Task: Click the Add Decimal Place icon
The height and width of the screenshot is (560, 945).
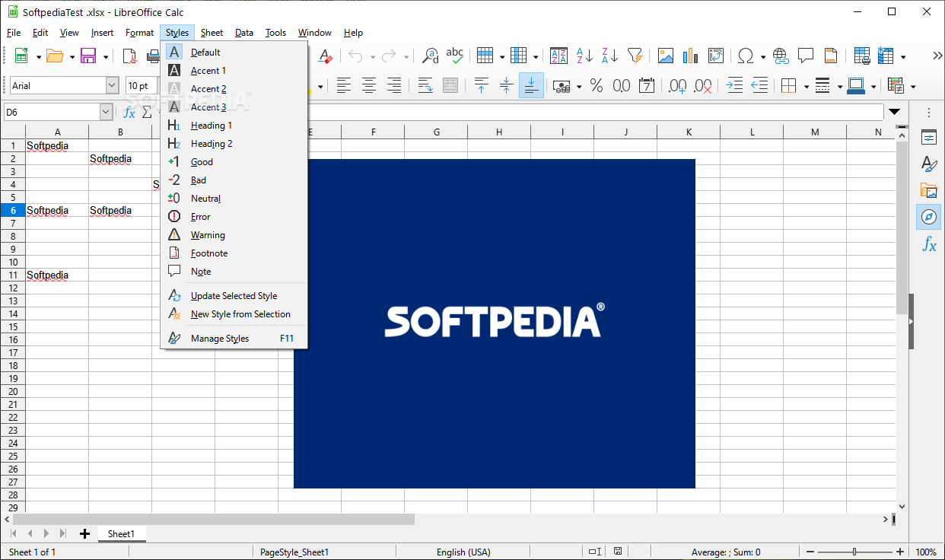Action: click(677, 86)
